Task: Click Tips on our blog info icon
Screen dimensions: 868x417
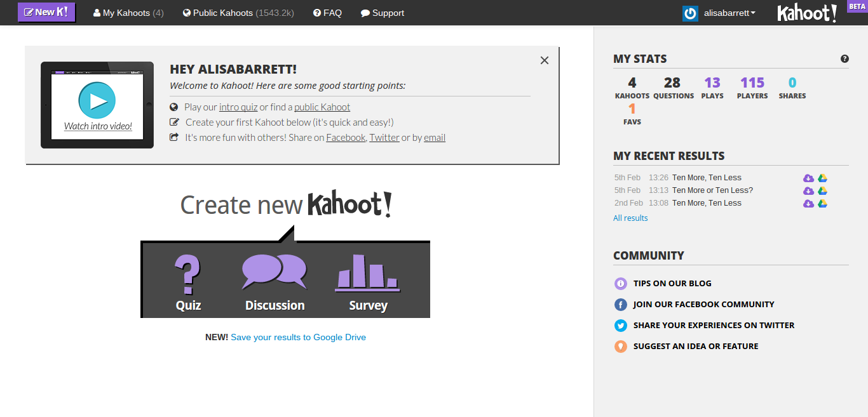Action: [x=621, y=284]
